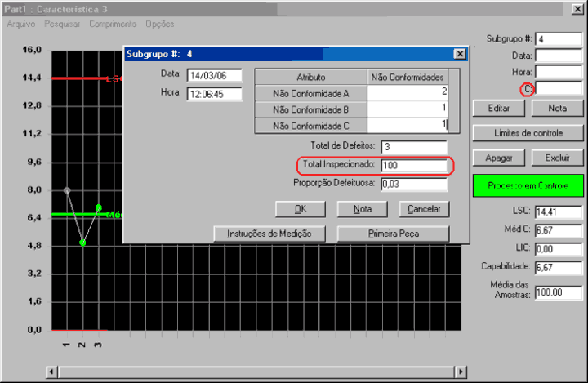Open Limites de controle
588x383 pixels.
528,133
